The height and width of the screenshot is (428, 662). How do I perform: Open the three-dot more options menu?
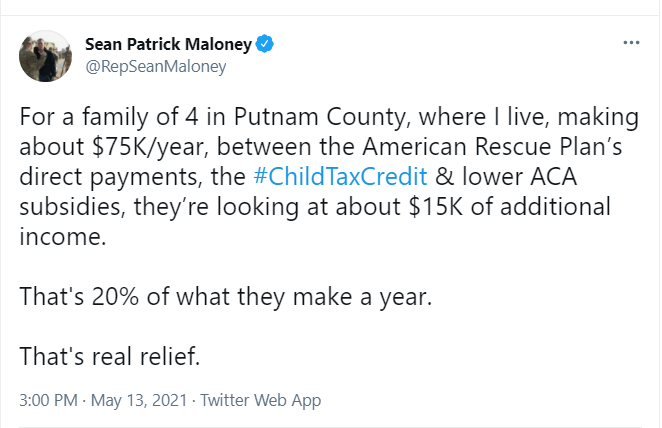tap(631, 43)
